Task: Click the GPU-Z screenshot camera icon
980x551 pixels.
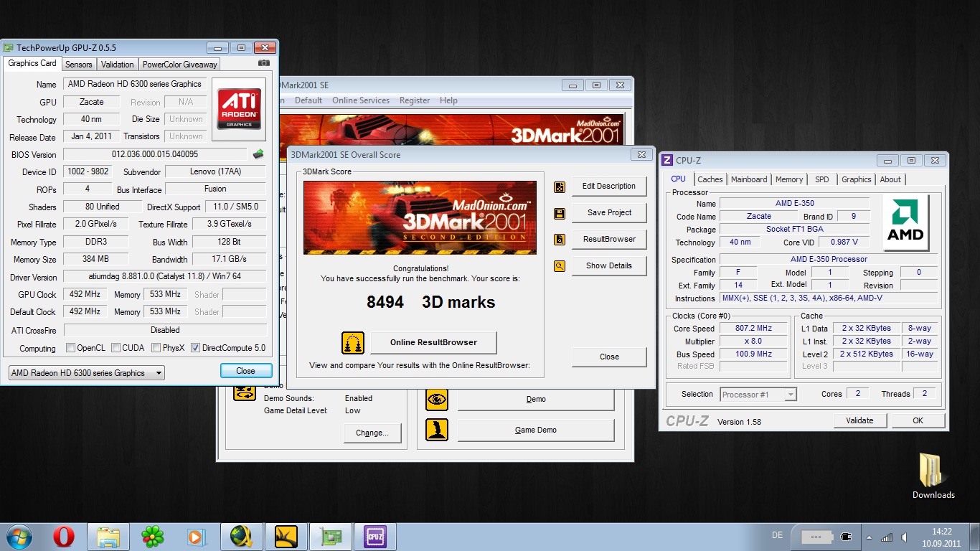Action: [x=264, y=63]
